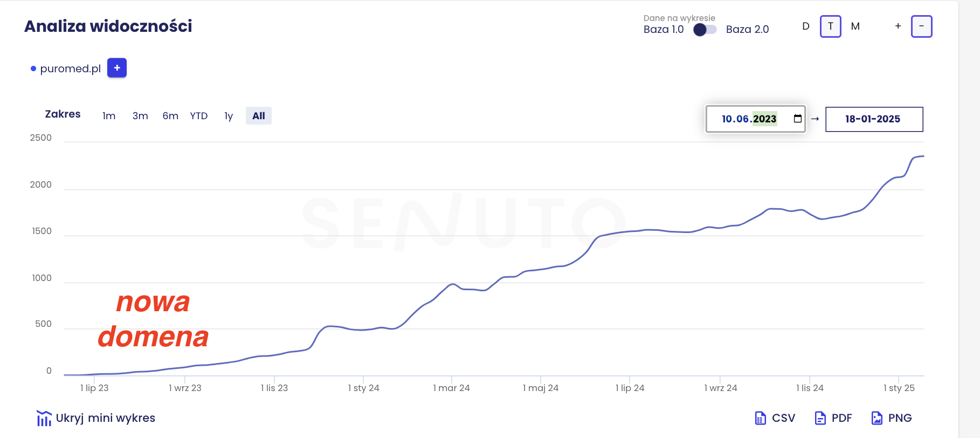Click the blue plus button beside puromed.pl
The width and height of the screenshot is (980, 438).
117,68
